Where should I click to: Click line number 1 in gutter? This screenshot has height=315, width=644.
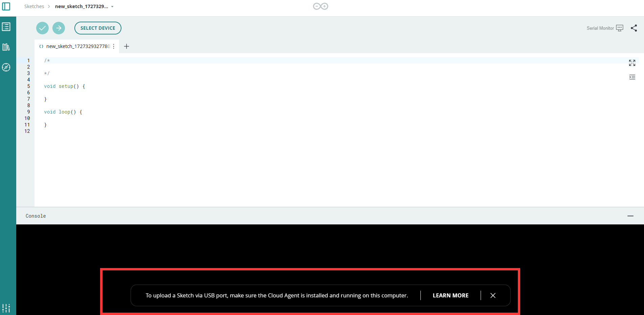[x=28, y=60]
